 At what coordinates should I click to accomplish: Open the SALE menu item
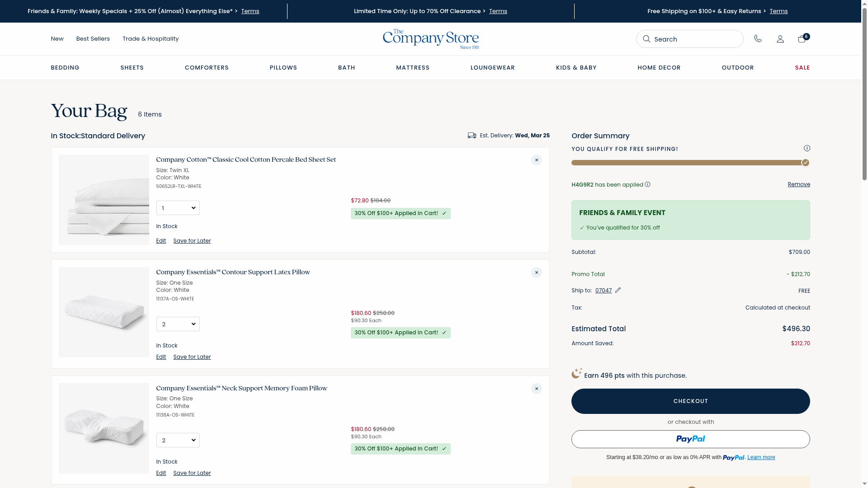coord(802,68)
